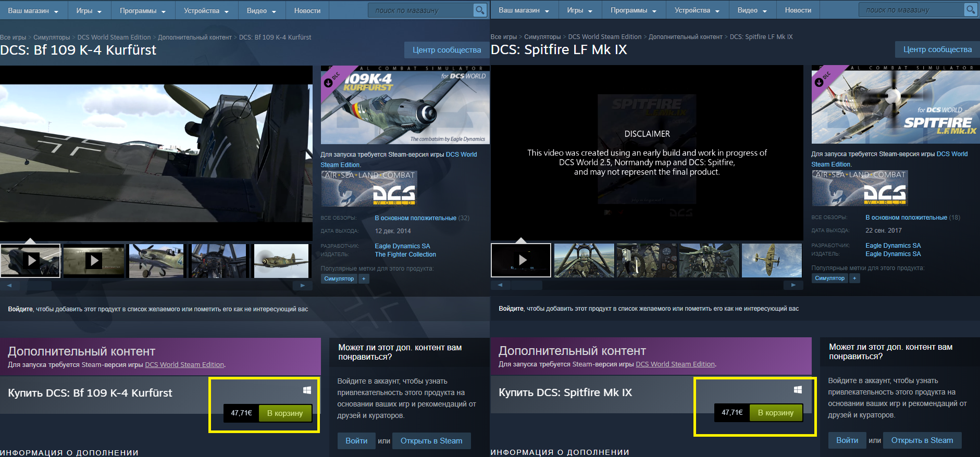Click right scroll arrow under Spitfire thumbnails

click(793, 285)
